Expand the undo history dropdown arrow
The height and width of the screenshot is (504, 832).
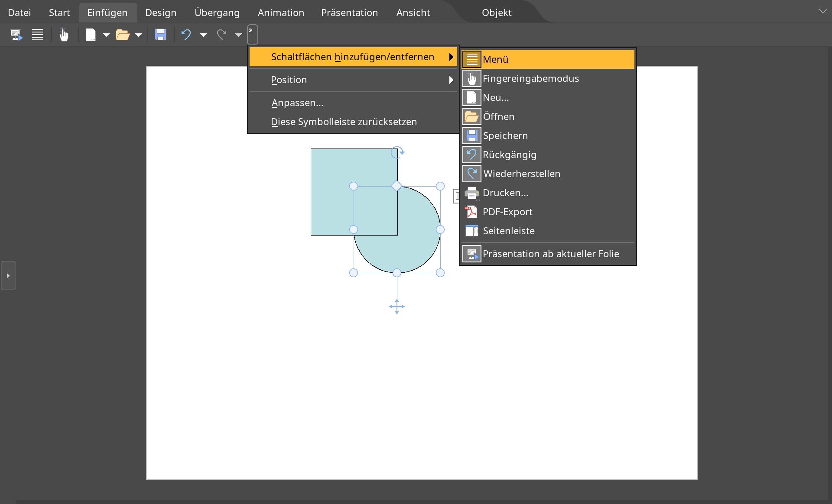[203, 35]
